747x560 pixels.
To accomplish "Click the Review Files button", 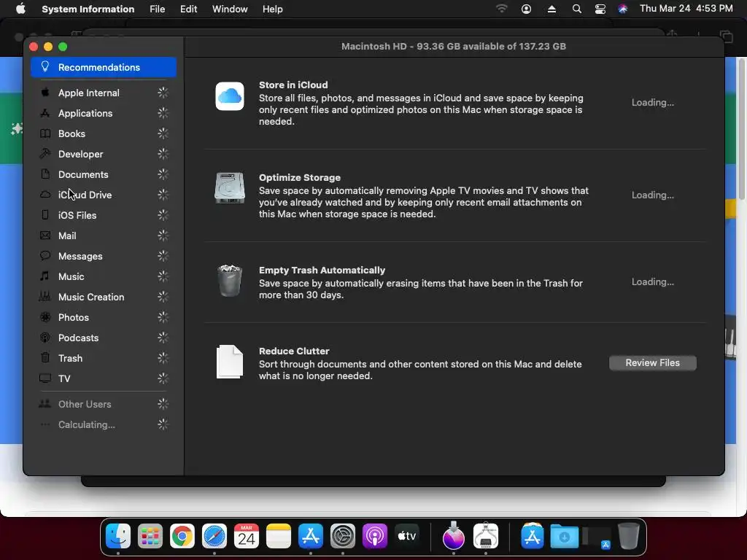I will click(x=653, y=363).
